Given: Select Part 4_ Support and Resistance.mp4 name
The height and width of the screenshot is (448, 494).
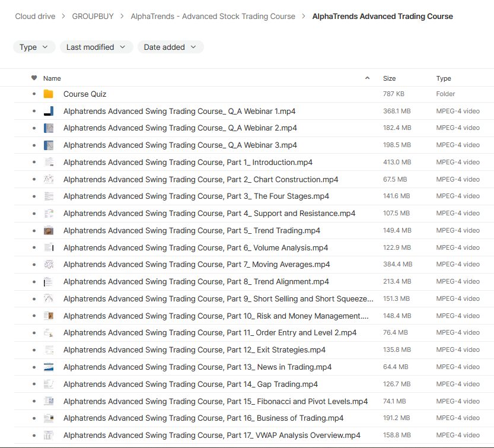Looking at the screenshot, I should 209,214.
